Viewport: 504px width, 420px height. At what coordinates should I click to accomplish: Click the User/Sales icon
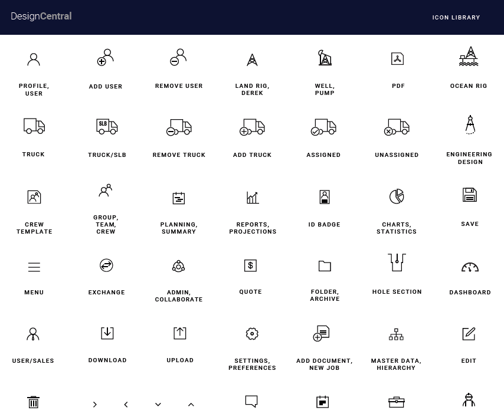click(33, 334)
